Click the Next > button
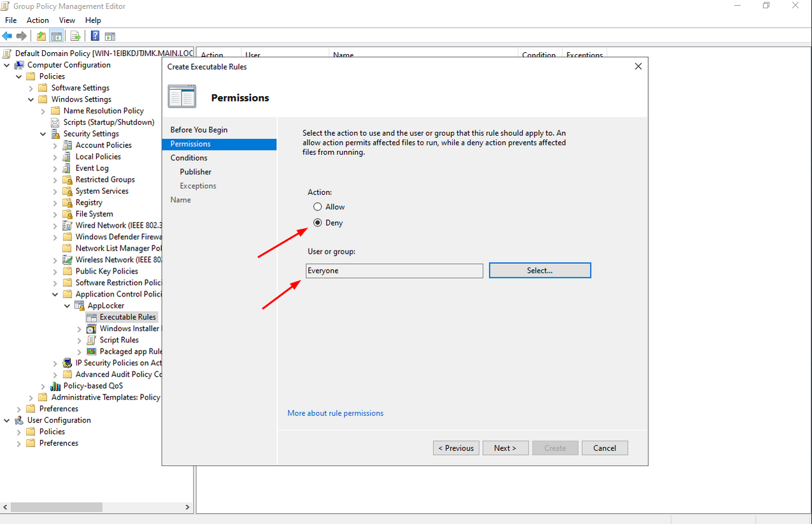Image resolution: width=812 pixels, height=524 pixels. point(505,448)
